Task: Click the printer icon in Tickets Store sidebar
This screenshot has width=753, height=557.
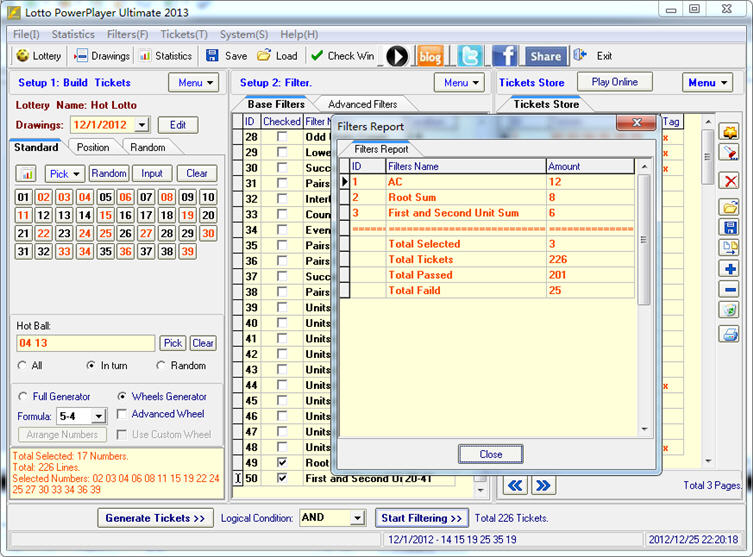Action: (x=730, y=333)
